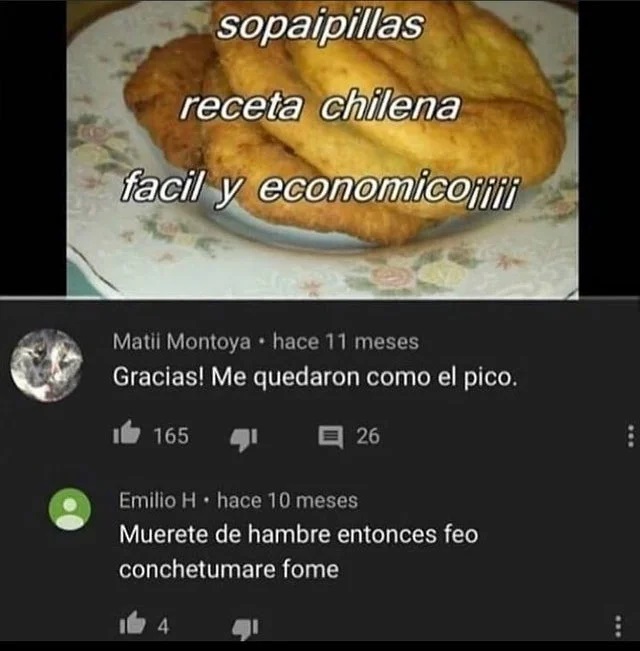
Task: Open three-dot menu for Emilio H's reply
Action: tap(618, 626)
